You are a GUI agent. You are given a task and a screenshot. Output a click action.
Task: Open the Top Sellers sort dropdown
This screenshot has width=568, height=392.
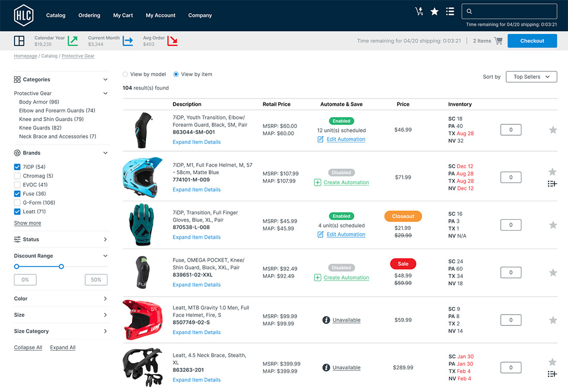(531, 77)
